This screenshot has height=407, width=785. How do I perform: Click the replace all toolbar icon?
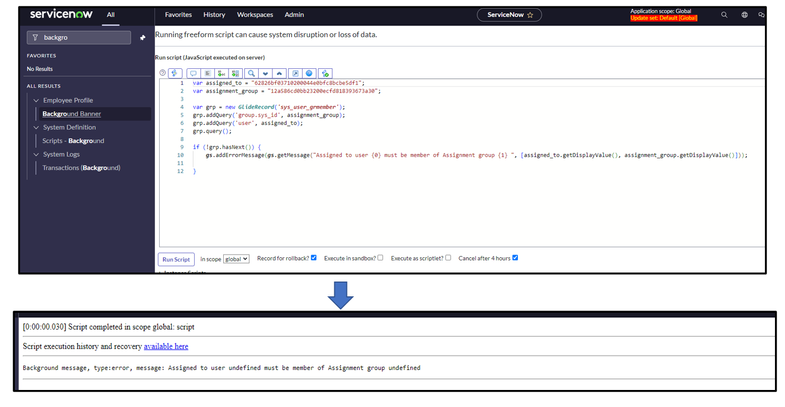pyautogui.click(x=235, y=73)
